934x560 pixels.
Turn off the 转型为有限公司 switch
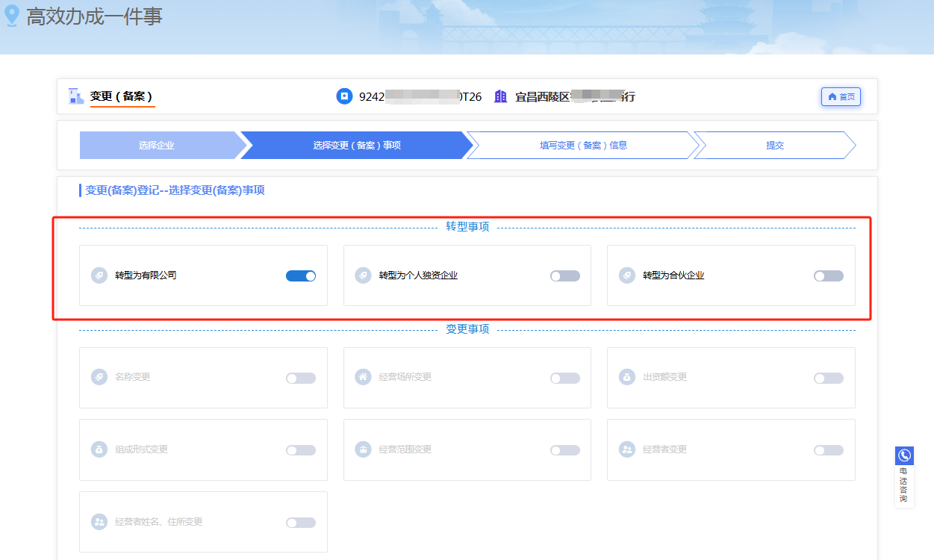[301, 276]
